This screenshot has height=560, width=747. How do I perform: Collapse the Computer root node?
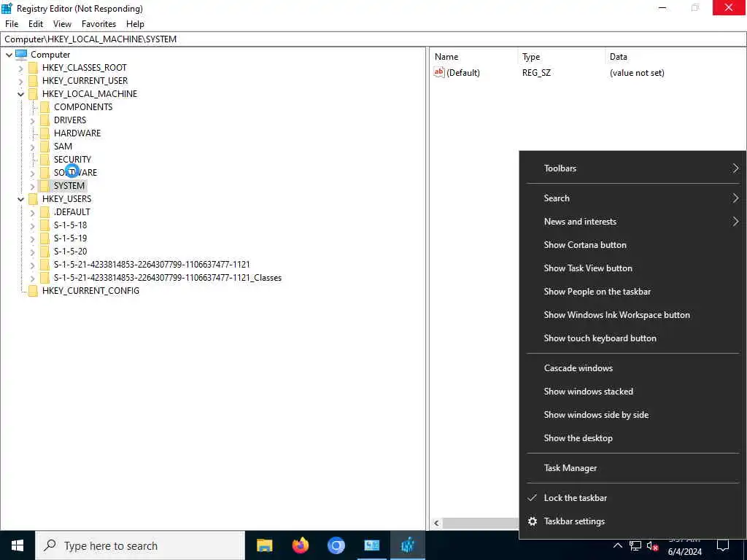coord(9,55)
